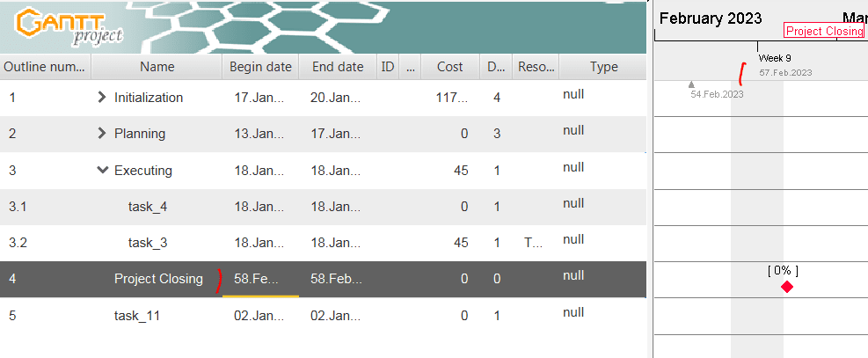Click the Outline number column header
The height and width of the screenshot is (358, 868).
45,67
